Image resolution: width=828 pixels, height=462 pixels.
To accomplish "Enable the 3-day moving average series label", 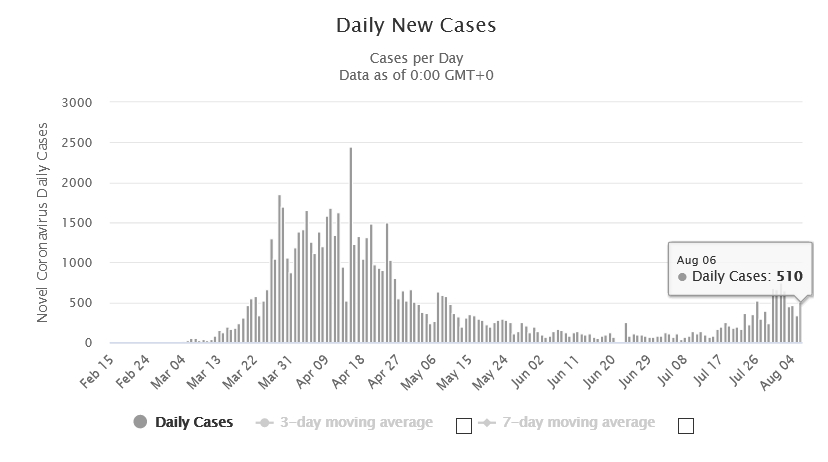I will tap(356, 422).
